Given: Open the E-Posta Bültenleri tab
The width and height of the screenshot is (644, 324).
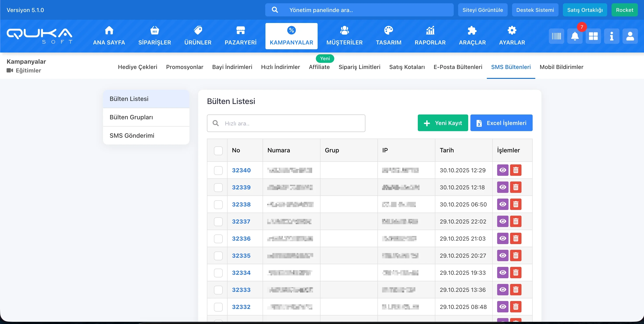Looking at the screenshot, I should [x=457, y=67].
